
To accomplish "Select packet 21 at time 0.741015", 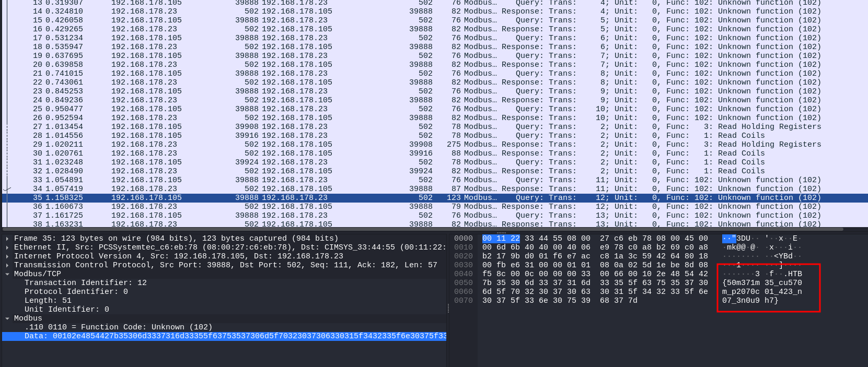I will (x=434, y=73).
